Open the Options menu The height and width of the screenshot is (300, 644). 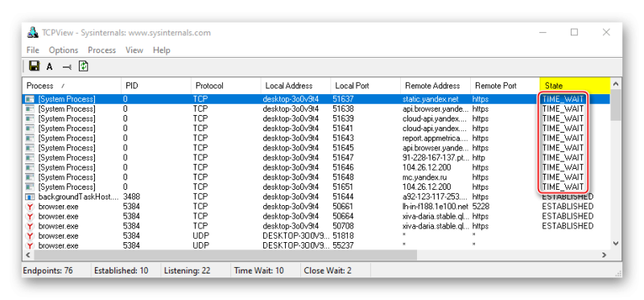click(64, 50)
